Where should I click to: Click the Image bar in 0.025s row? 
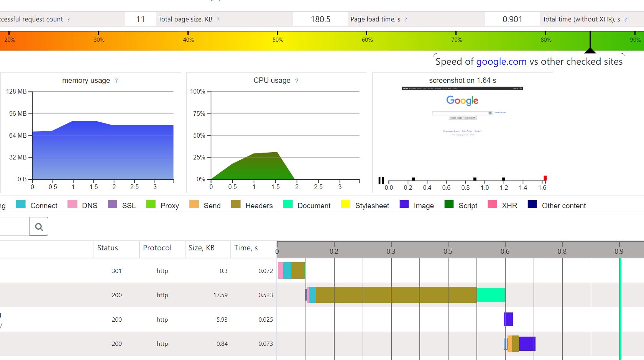tap(508, 319)
